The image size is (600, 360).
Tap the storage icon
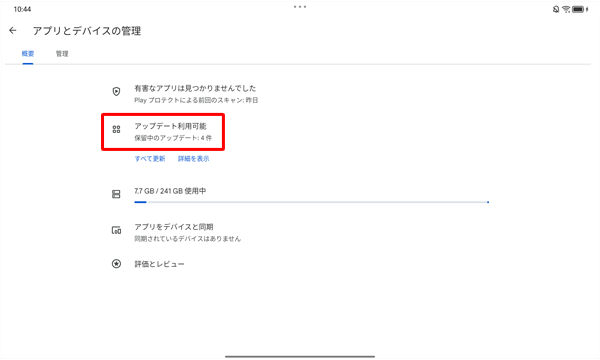click(x=116, y=194)
